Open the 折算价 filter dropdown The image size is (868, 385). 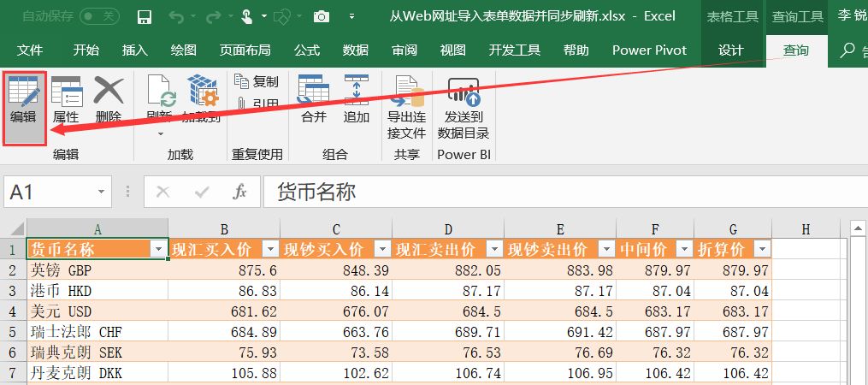(x=762, y=250)
